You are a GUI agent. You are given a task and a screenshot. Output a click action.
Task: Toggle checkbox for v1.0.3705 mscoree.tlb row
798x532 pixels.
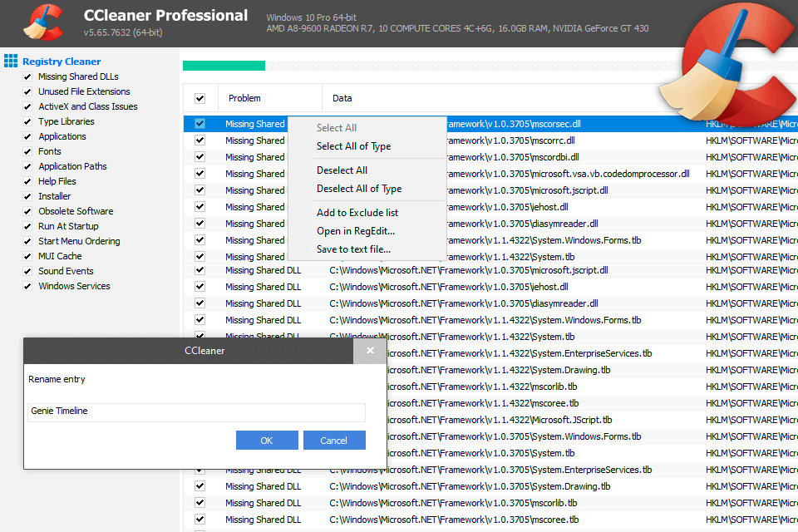200,520
